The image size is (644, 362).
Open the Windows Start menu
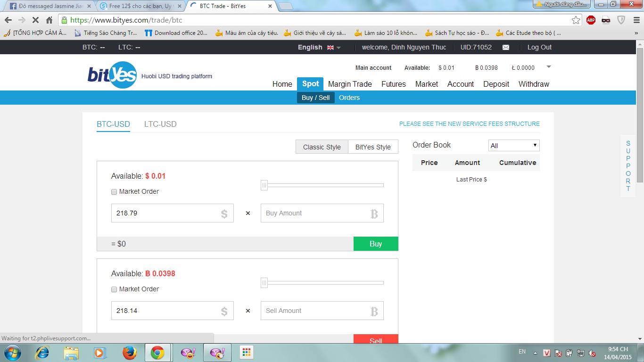pos(12,353)
